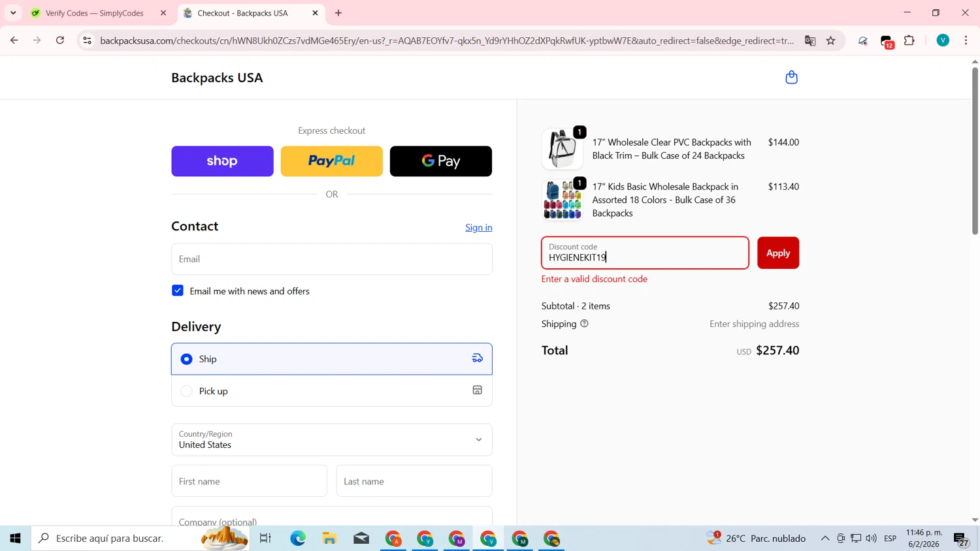Click the Windows search box
Viewport: 980px width, 551px height.
click(140, 538)
